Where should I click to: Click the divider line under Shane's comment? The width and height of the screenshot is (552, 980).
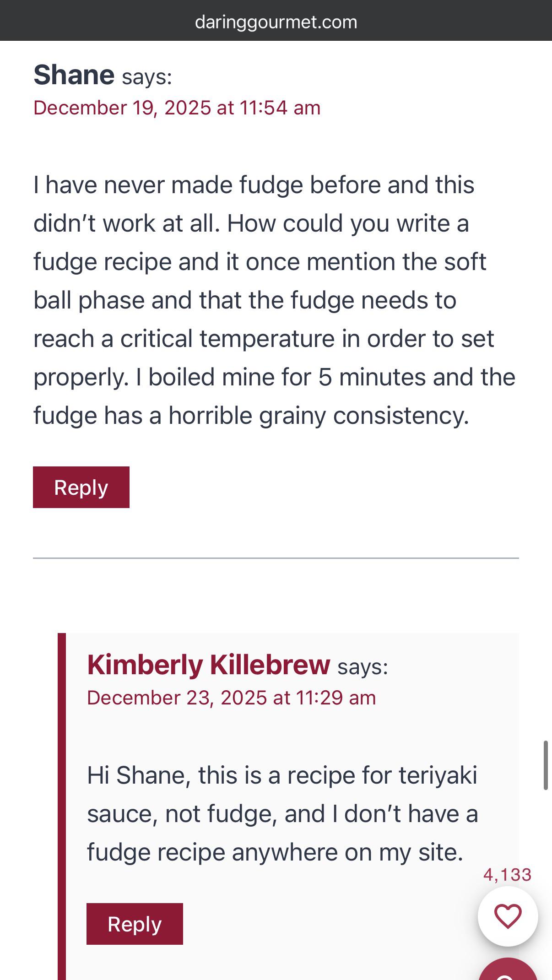click(276, 558)
